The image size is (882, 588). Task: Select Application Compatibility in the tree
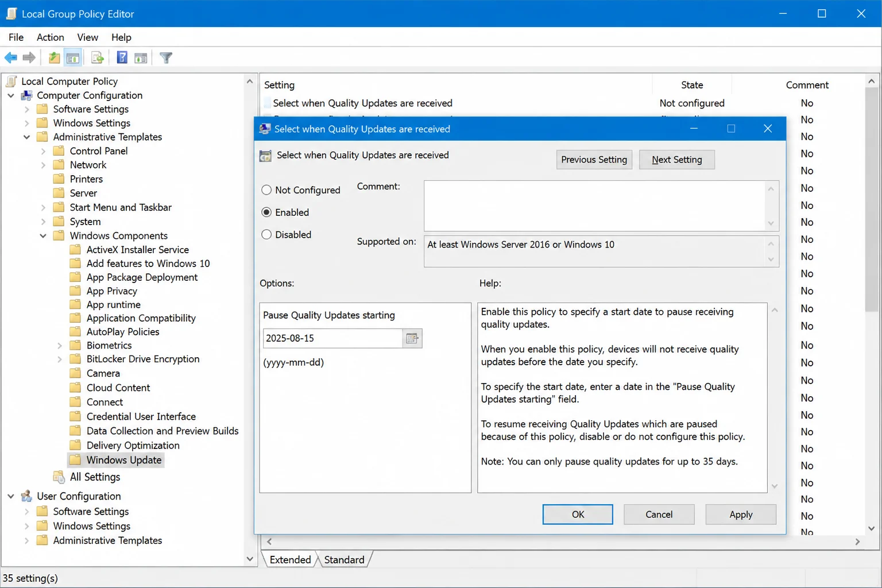(x=141, y=318)
